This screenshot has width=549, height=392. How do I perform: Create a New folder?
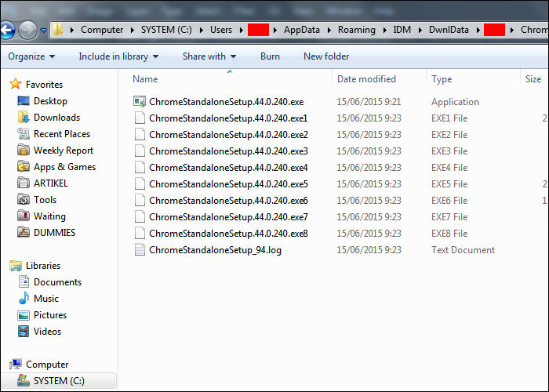coord(326,56)
